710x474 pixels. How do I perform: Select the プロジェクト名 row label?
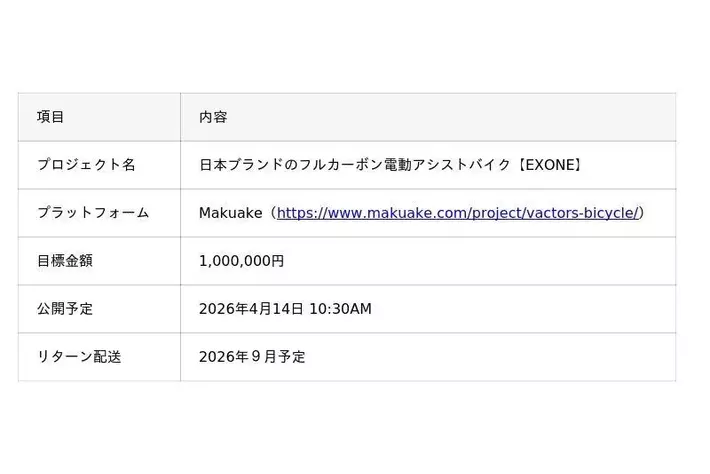tap(86, 165)
